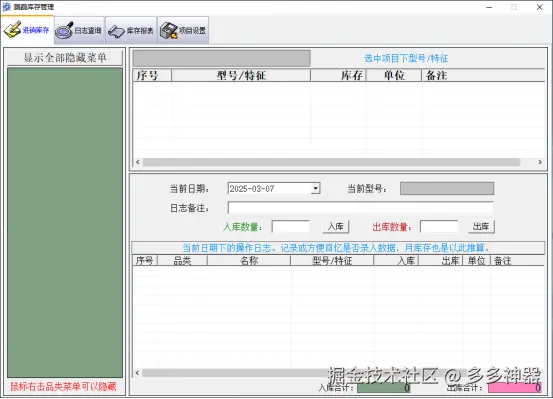Switch to the 库存报表 tab label
553x399 pixels.
coord(140,31)
